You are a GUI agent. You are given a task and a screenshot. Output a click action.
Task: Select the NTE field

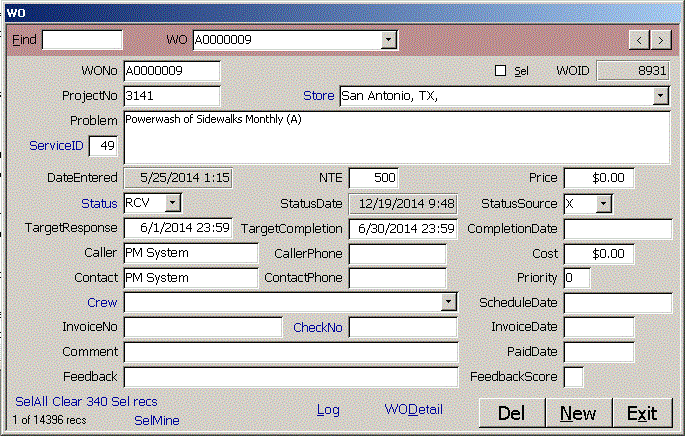tap(373, 178)
